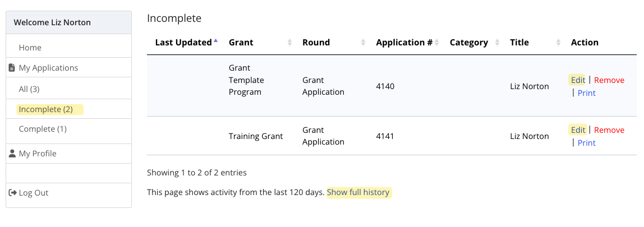The image size is (644, 227).
Task: Click the My Applications document icon
Action: pos(12,68)
